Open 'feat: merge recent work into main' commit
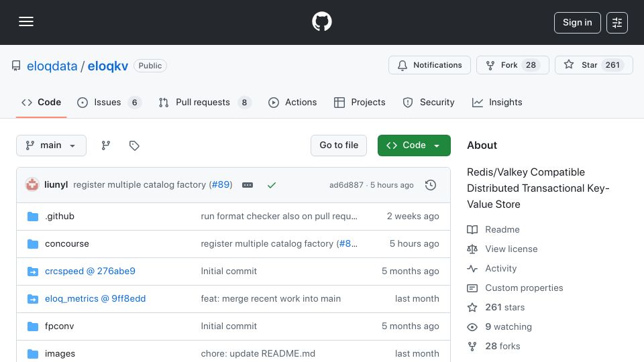 (270, 299)
